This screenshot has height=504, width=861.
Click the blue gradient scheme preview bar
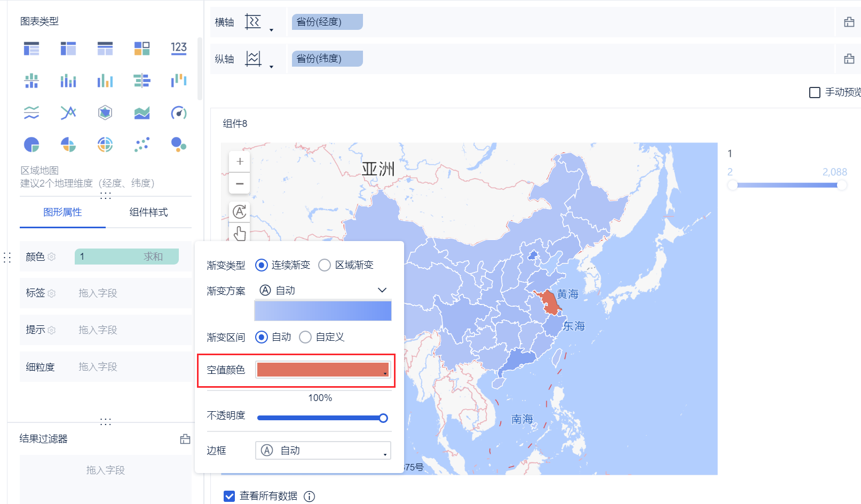(323, 311)
